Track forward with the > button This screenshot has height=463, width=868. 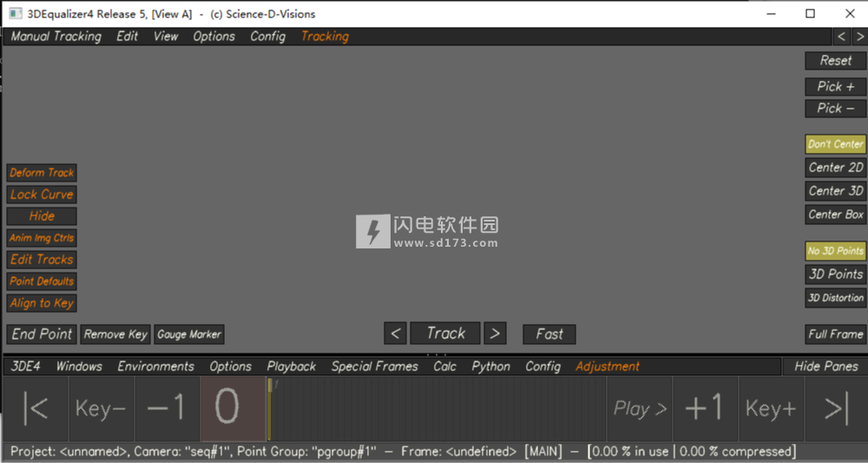click(x=495, y=334)
